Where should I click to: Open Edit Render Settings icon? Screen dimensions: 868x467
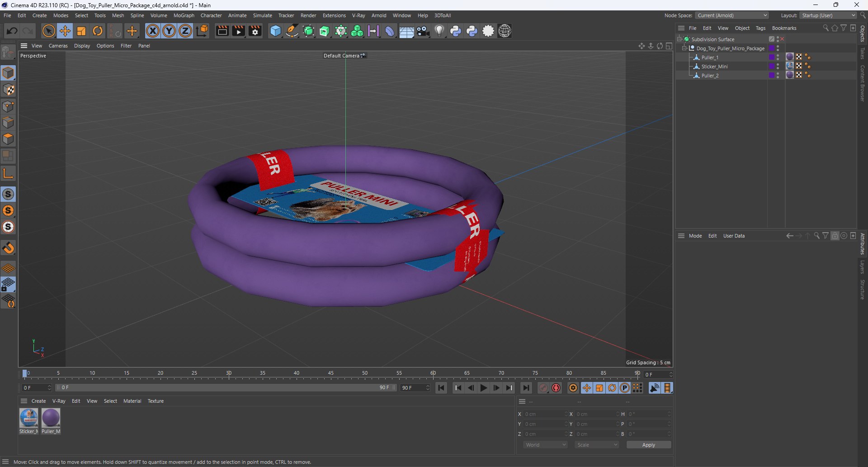pyautogui.click(x=255, y=31)
